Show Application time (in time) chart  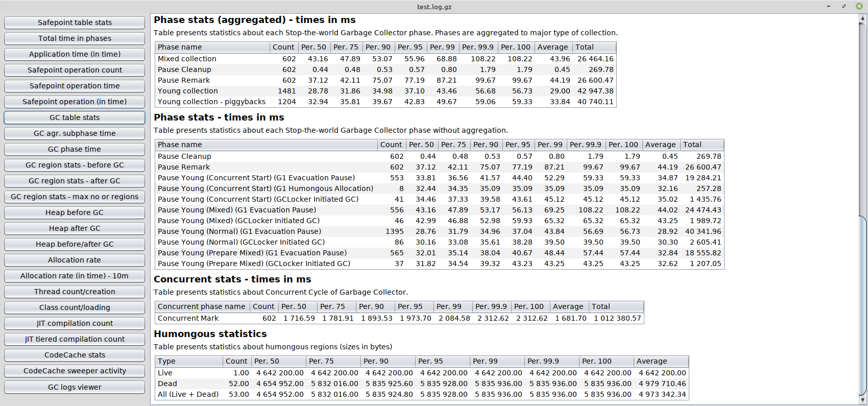click(x=75, y=54)
